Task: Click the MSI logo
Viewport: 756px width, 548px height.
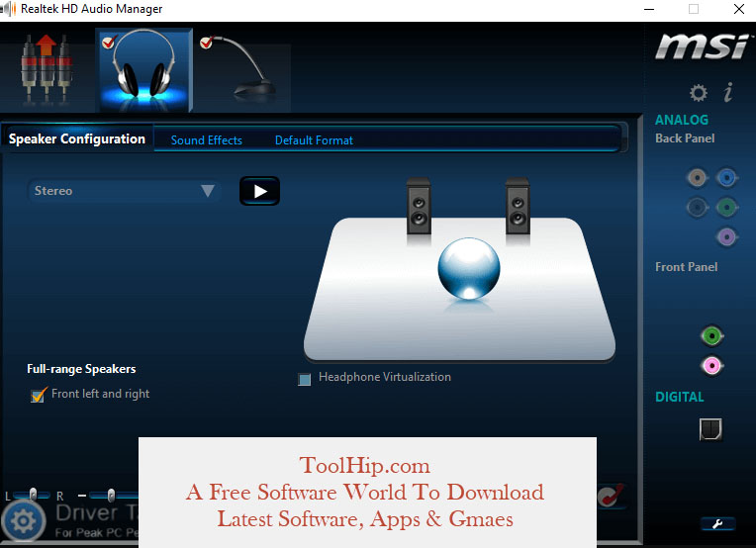Action: (x=702, y=46)
